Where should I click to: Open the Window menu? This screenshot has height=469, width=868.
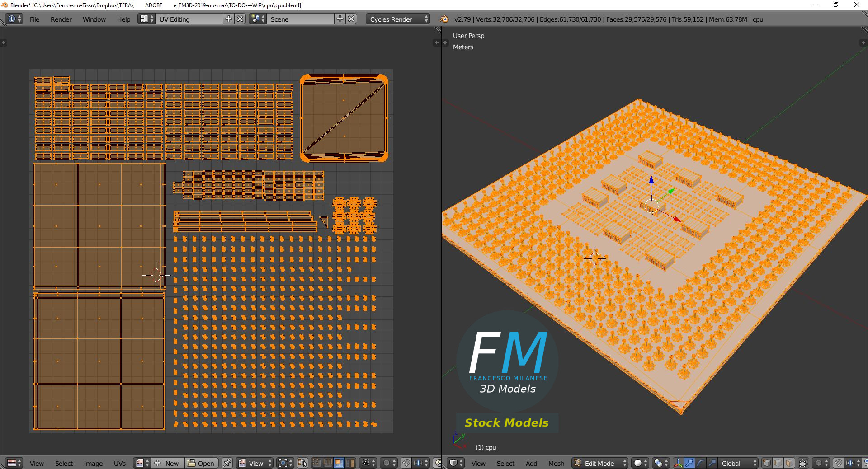pyautogui.click(x=94, y=19)
